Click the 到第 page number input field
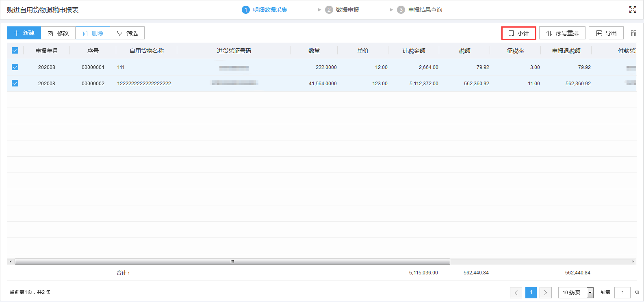This screenshot has height=302, width=644. tap(622, 292)
